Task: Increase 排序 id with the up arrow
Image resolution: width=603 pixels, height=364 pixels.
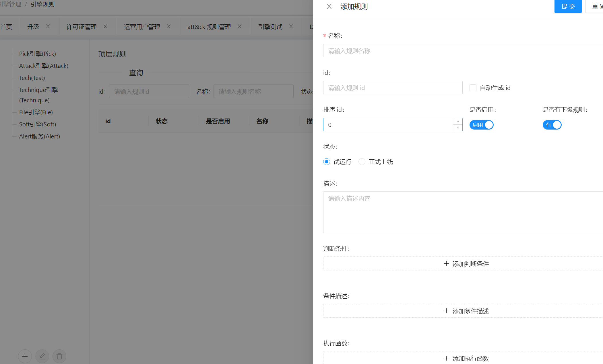Action: [458, 122]
